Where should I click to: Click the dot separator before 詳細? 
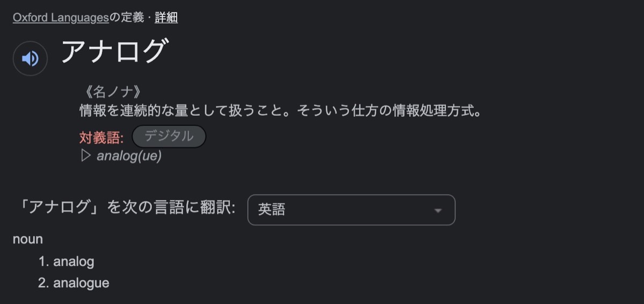tap(150, 18)
